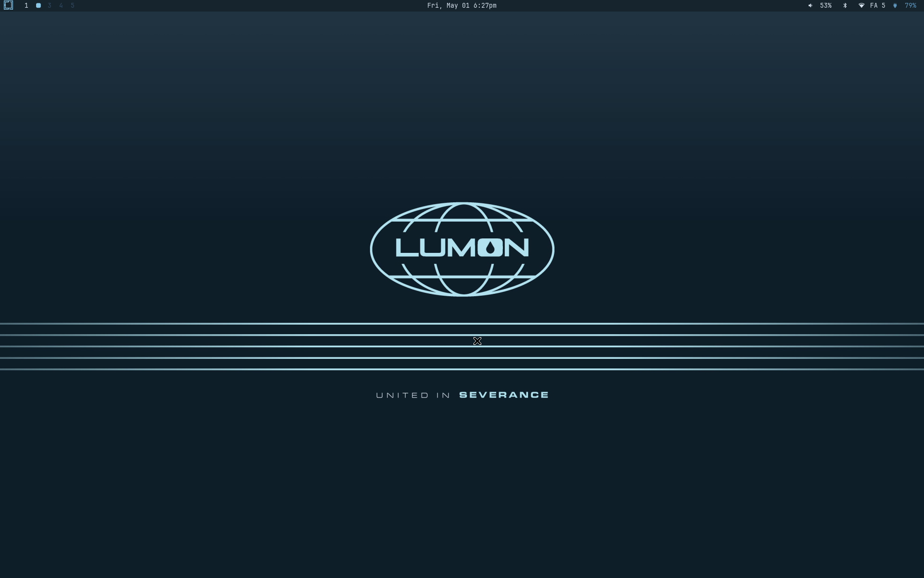This screenshot has width=924, height=578.
Task: Click the 79% battery percentage
Action: [911, 6]
